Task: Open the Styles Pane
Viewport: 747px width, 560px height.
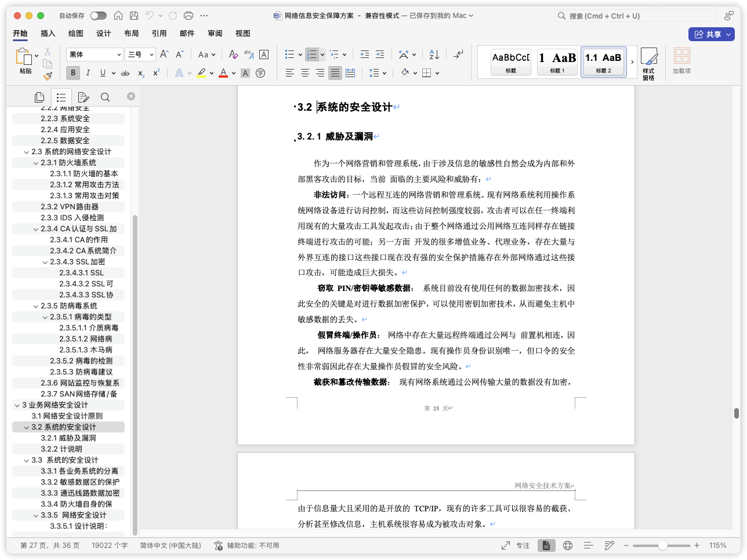Action: (x=648, y=64)
